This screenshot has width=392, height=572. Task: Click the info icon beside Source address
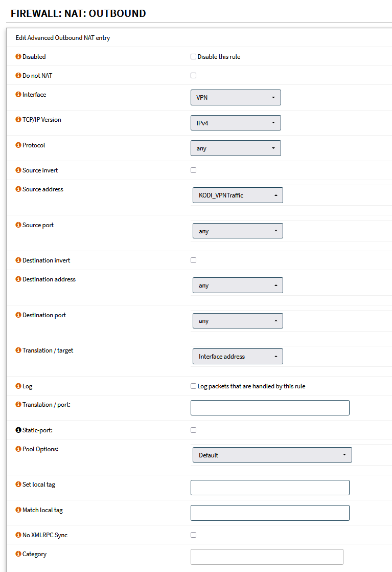pos(18,189)
